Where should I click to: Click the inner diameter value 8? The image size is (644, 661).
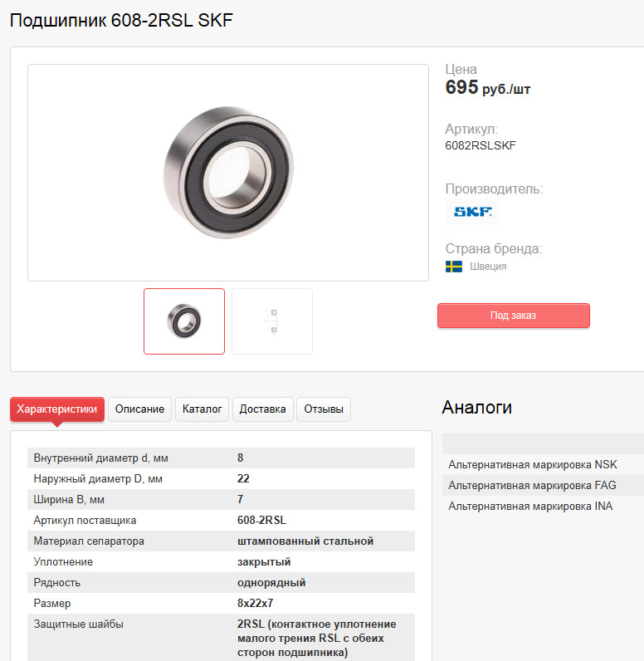[240, 458]
